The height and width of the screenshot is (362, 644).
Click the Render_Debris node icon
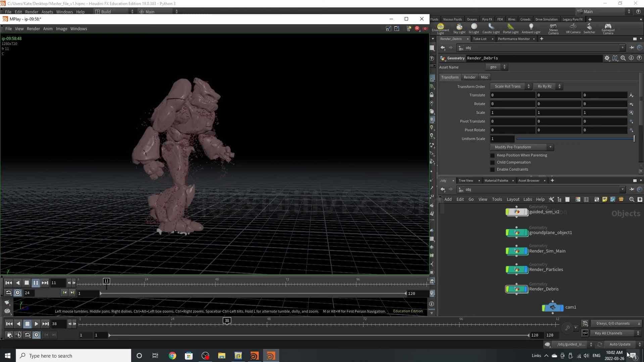[x=516, y=289]
